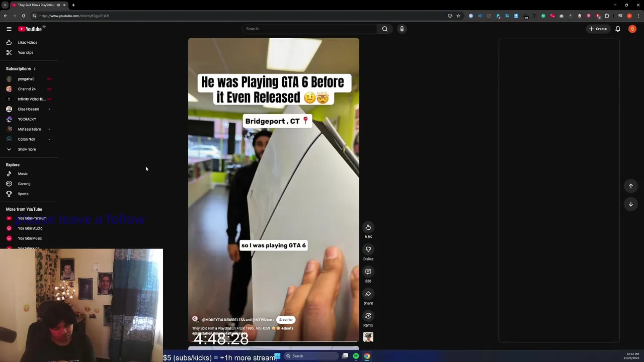Expand Subscriptions section chevron

(x=35, y=68)
